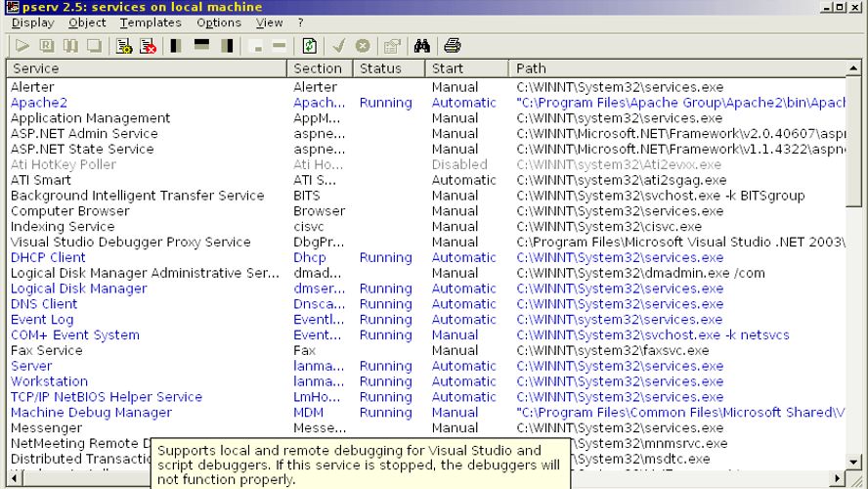868x489 pixels.
Task: Select the DHCP Client service
Action: pos(426,257)
